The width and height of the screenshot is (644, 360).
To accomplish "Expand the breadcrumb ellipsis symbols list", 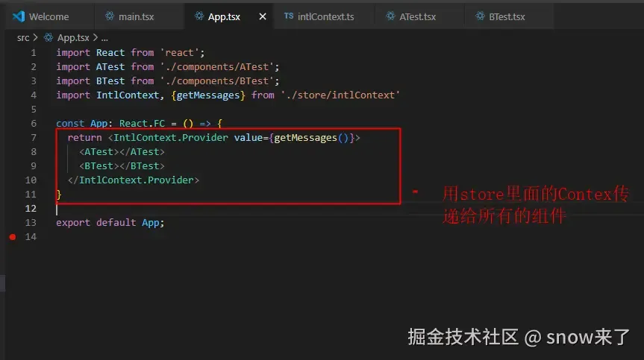I will point(104,38).
